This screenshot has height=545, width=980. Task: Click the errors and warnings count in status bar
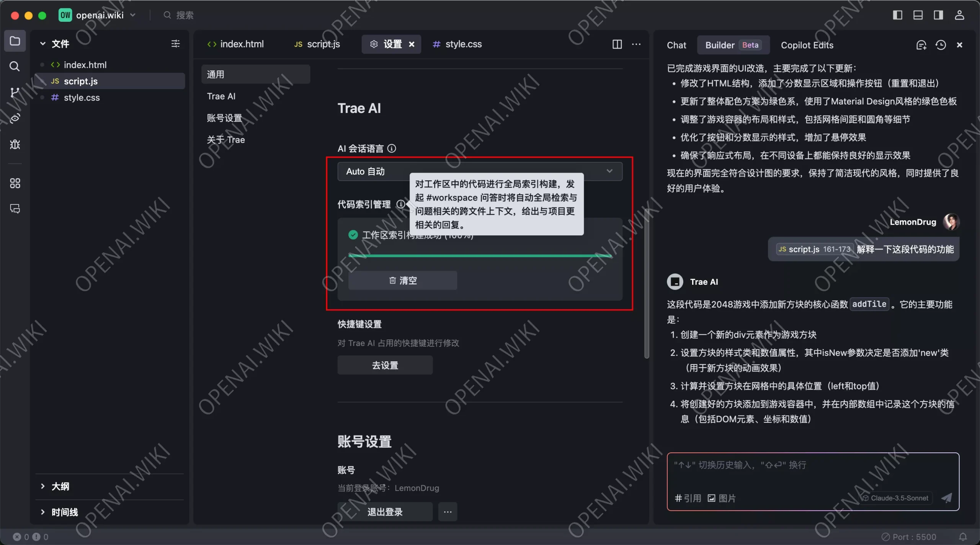coord(31,537)
